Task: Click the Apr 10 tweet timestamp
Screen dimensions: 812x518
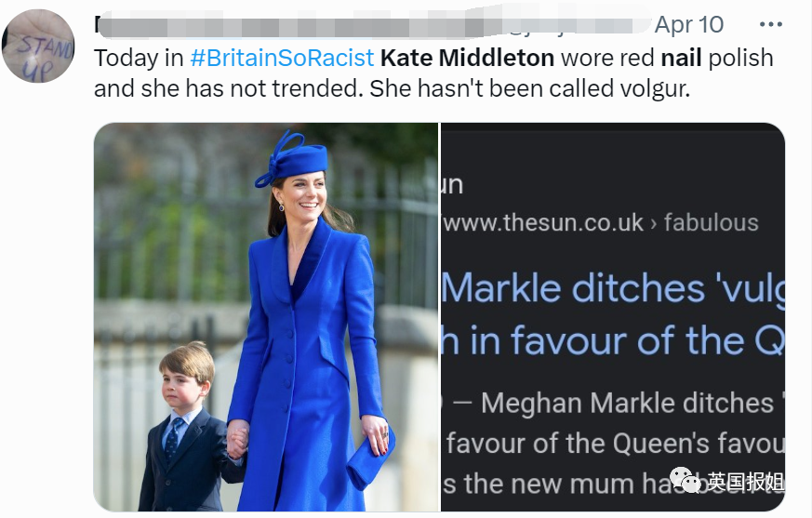Action: [688, 24]
